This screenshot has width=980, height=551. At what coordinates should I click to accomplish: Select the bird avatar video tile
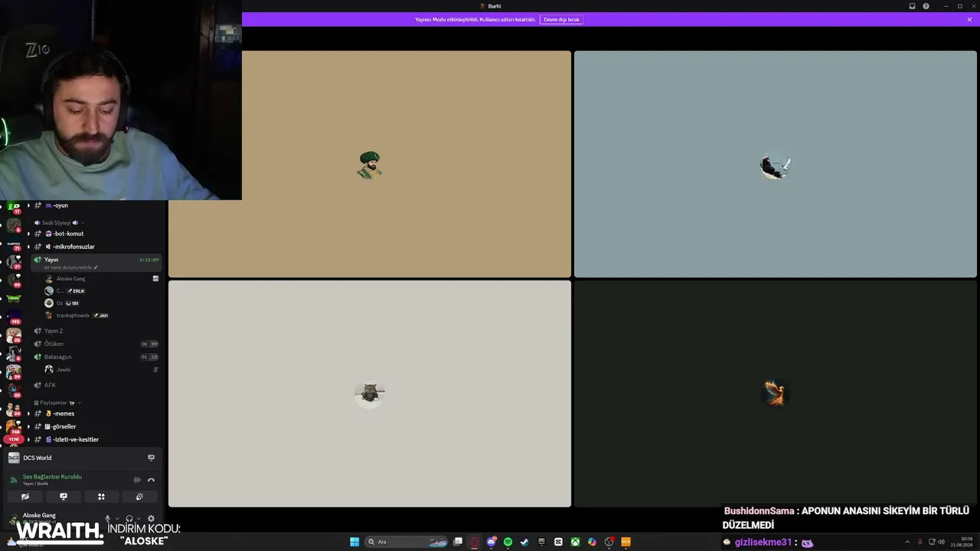point(776,164)
